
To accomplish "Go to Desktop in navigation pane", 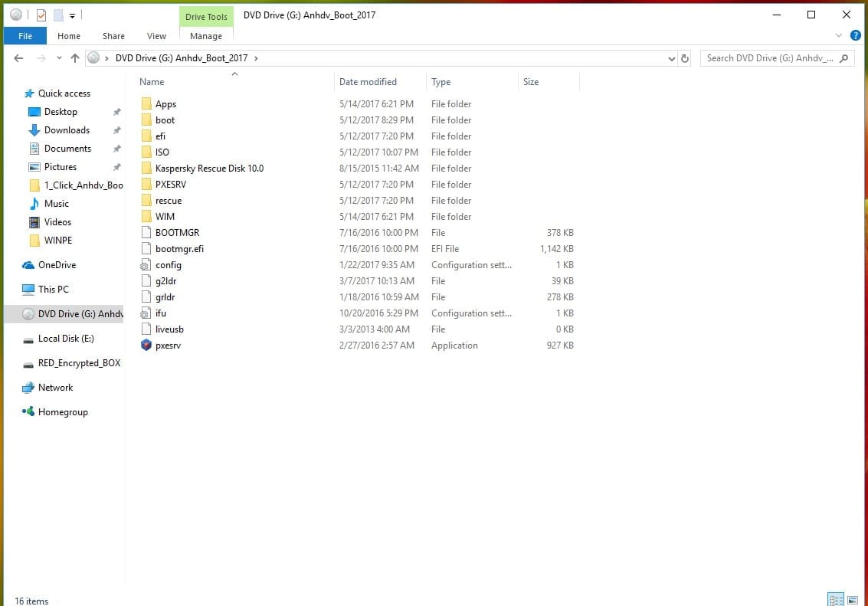I will tap(61, 112).
